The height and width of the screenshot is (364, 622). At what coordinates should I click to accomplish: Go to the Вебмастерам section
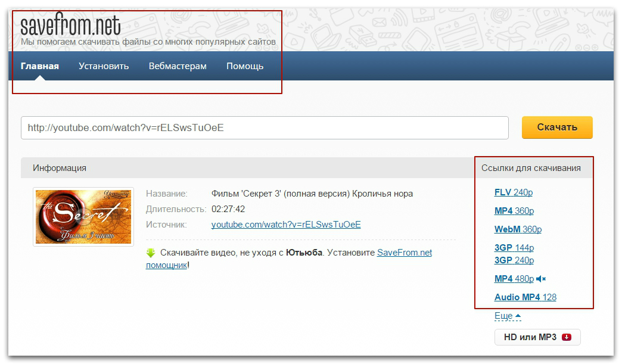tap(178, 66)
